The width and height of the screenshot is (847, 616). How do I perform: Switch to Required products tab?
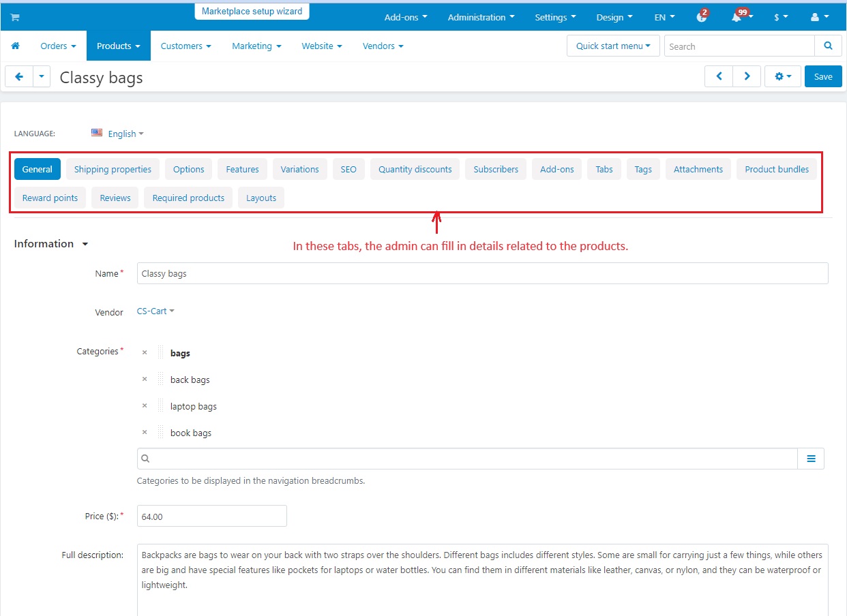(x=188, y=198)
